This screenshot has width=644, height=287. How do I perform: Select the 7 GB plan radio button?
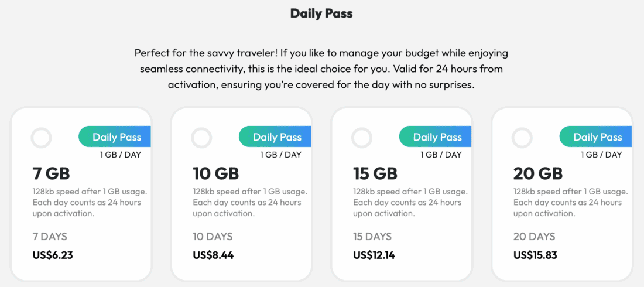(x=41, y=138)
